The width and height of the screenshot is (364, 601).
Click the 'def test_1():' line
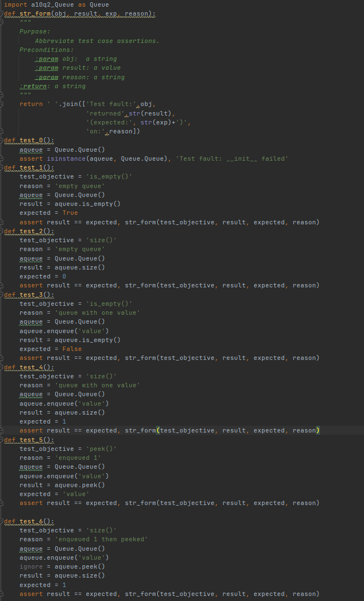click(29, 168)
